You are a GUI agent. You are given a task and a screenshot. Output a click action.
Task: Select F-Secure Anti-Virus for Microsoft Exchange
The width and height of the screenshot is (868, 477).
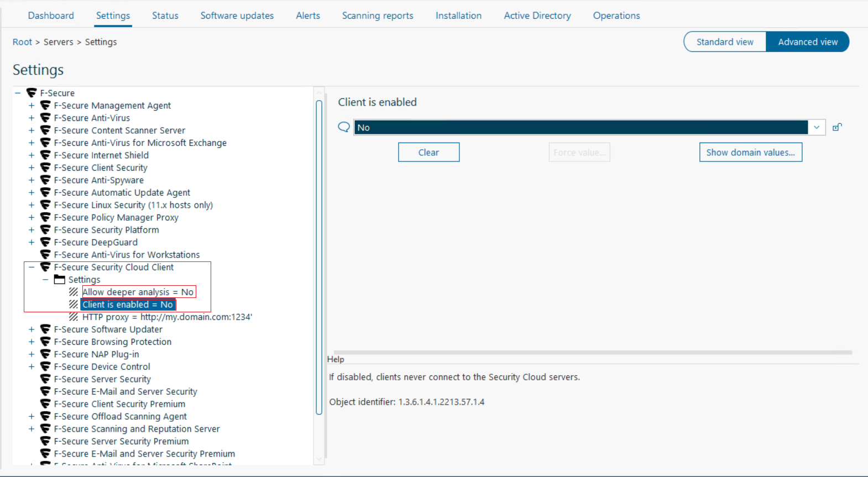140,143
